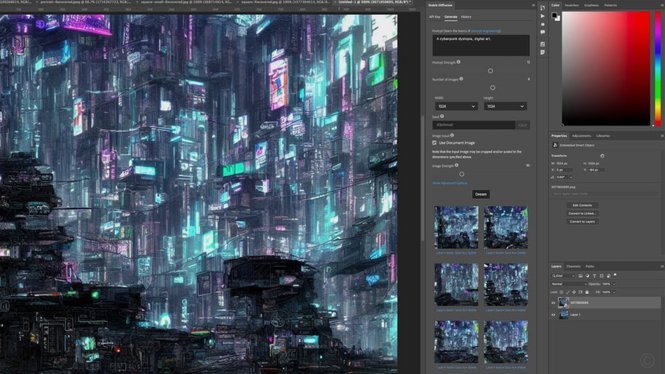Switch to the Libraries tab

tap(603, 136)
